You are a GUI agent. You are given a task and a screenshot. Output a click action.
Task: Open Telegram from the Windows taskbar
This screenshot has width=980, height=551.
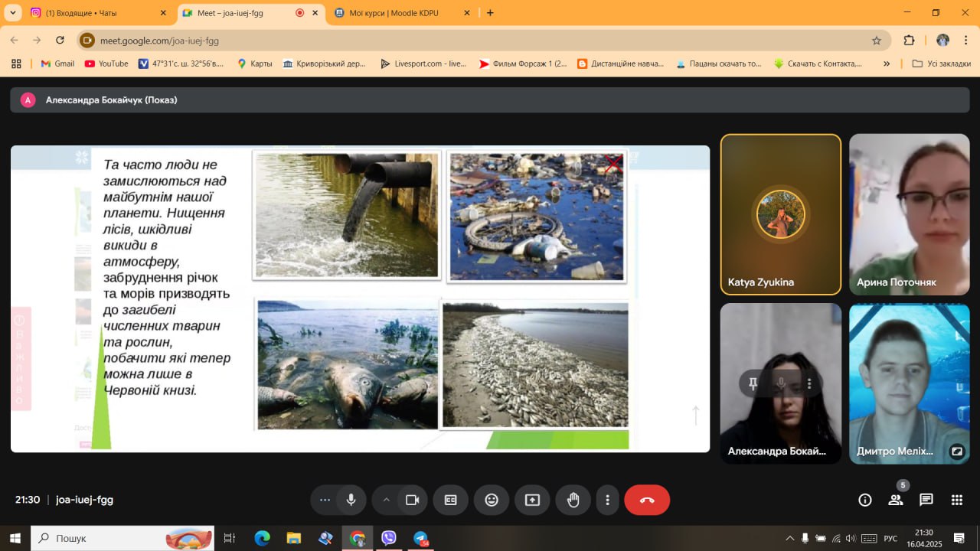421,539
